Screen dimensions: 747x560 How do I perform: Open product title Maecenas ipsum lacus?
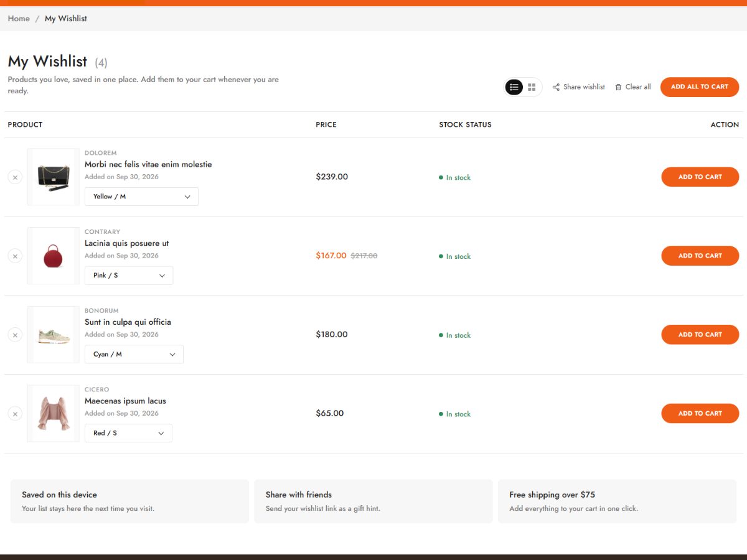coord(125,401)
